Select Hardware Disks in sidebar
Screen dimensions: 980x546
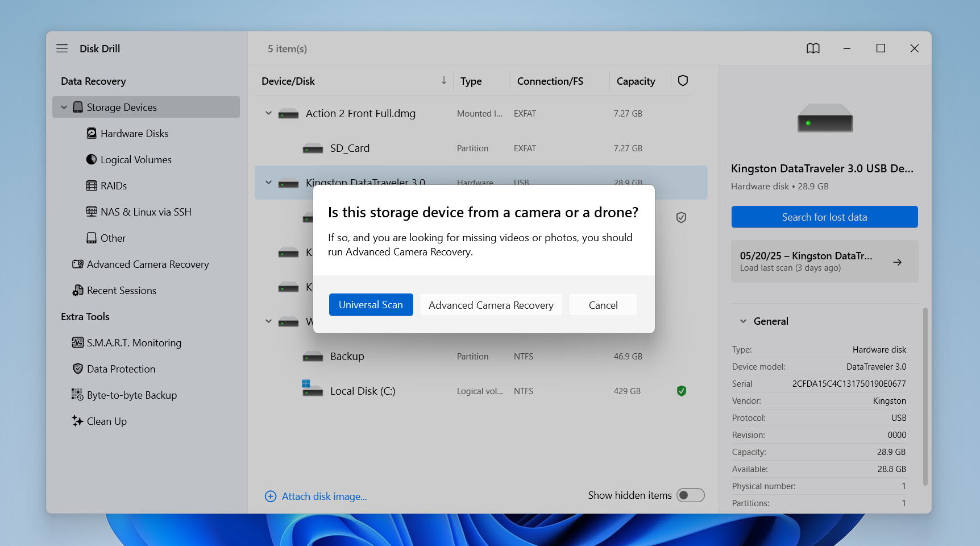click(x=134, y=133)
